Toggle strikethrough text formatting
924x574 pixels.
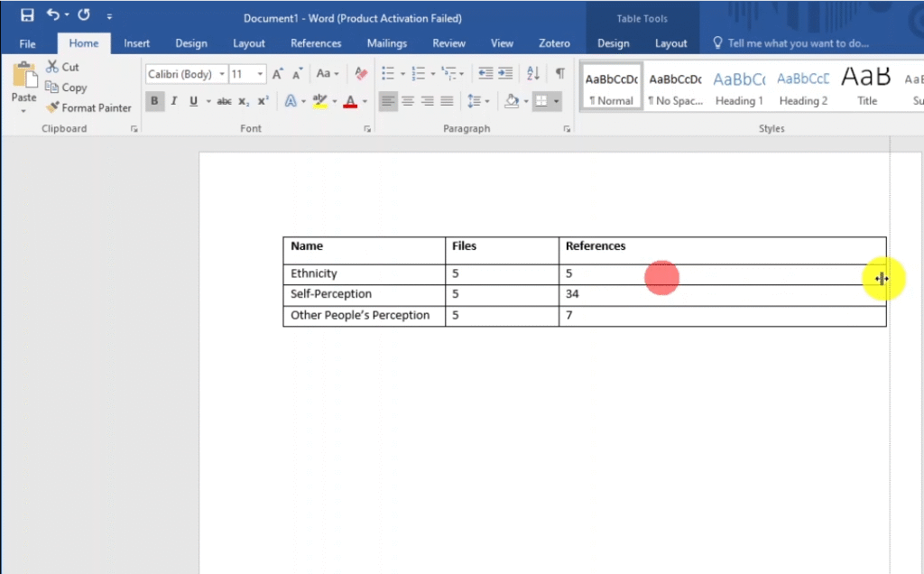click(x=224, y=101)
